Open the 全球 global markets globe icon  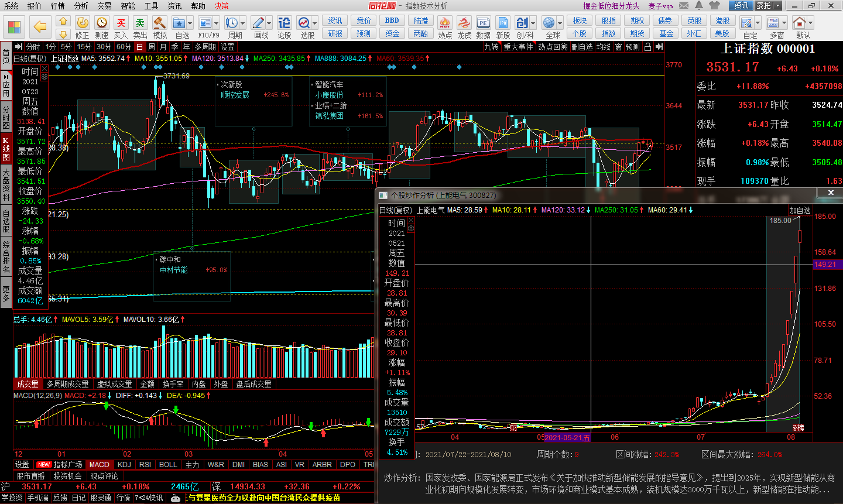point(549,23)
